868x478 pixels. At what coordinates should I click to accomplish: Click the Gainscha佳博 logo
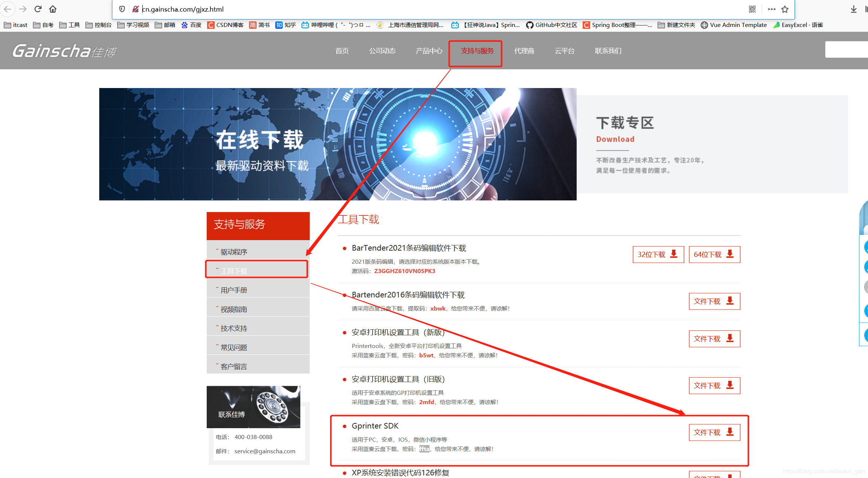64,51
